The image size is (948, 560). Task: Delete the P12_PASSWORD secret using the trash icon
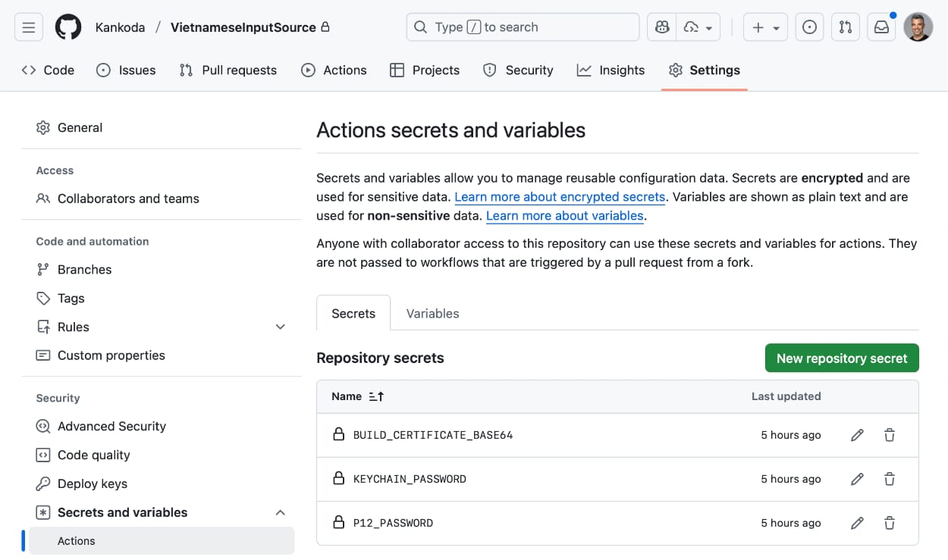[889, 523]
